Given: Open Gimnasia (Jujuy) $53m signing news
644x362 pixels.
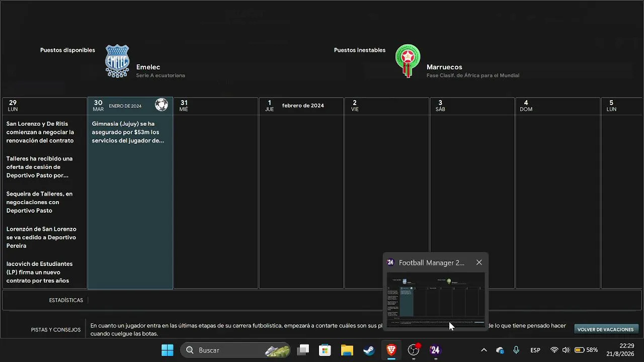Looking at the screenshot, I should coord(128,132).
